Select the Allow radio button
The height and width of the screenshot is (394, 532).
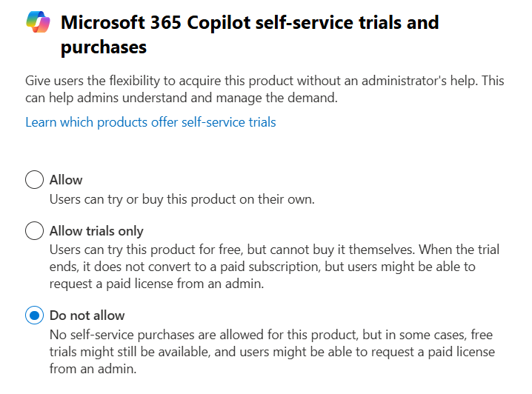point(34,179)
